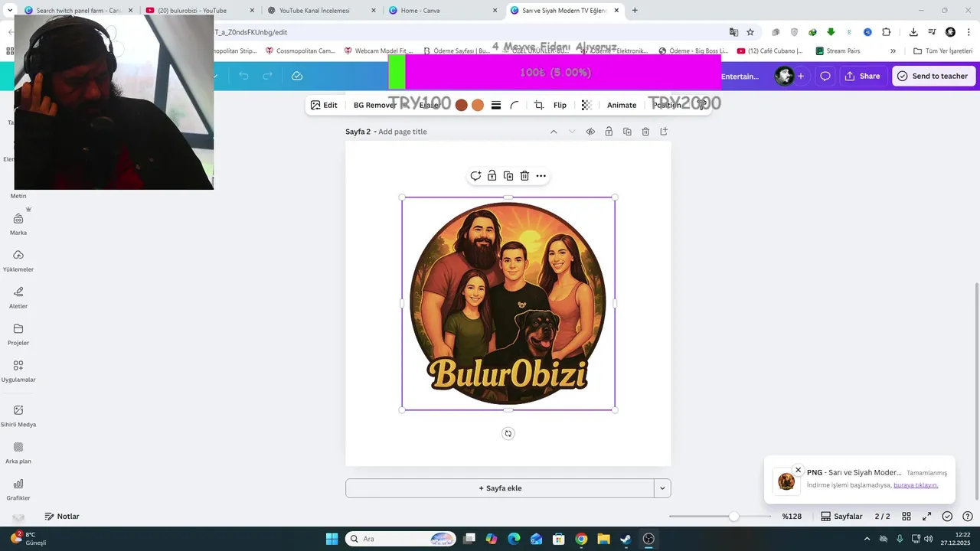Open Uygulamalar apps panel

(18, 370)
